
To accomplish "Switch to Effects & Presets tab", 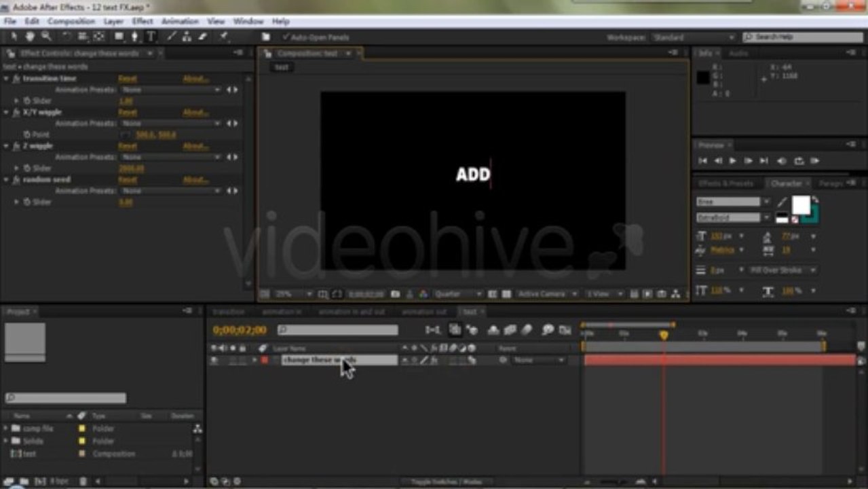I will coord(726,183).
